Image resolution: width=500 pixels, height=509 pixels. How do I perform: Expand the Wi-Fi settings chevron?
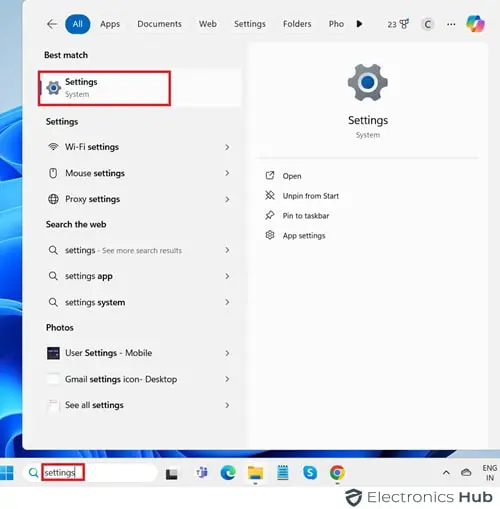click(227, 147)
